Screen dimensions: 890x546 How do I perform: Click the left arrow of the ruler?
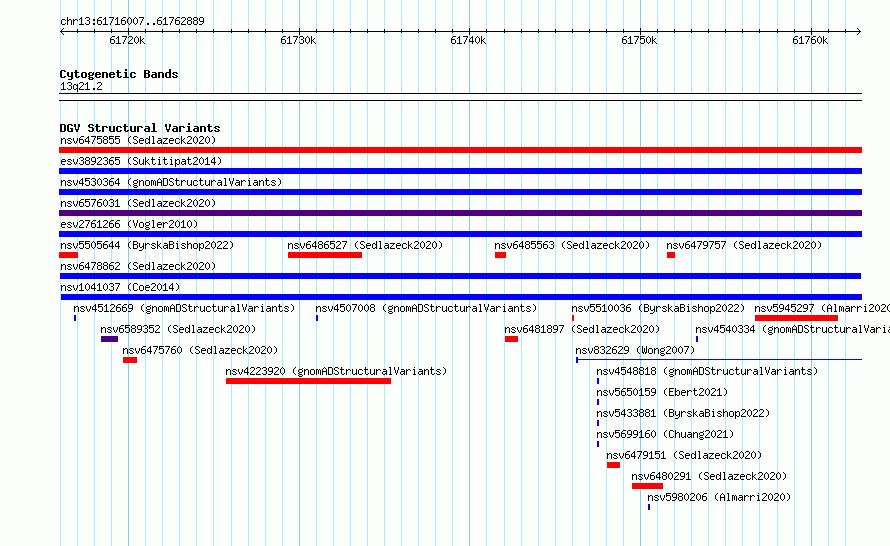[x=62, y=32]
